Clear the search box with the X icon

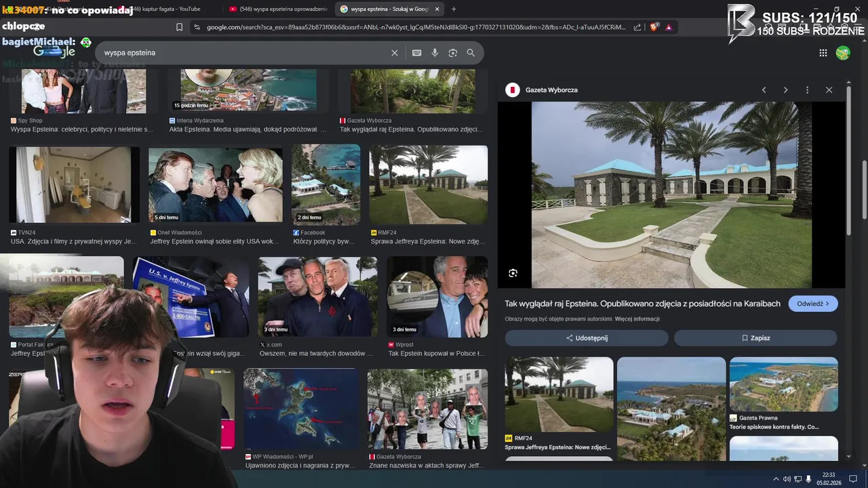coord(395,53)
